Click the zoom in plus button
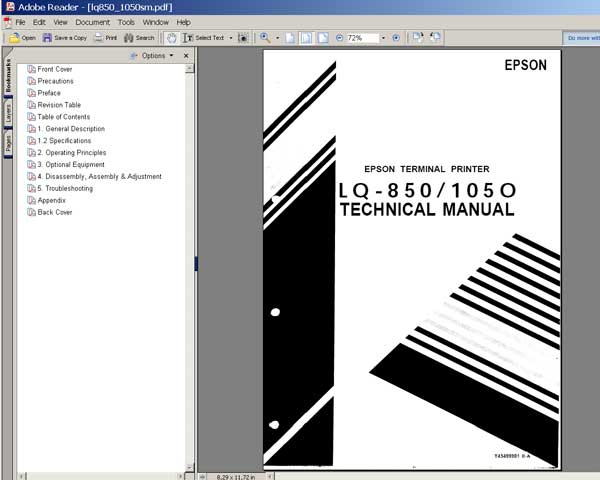This screenshot has height=480, width=600. pyautogui.click(x=396, y=38)
